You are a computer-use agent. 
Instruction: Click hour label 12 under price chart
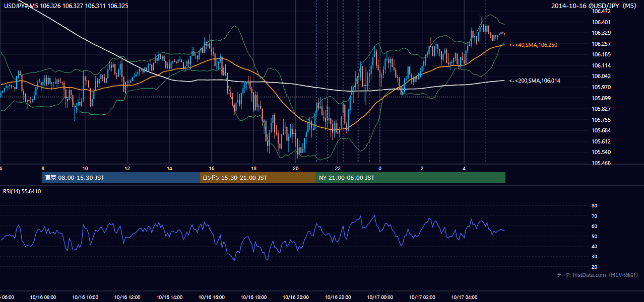click(x=127, y=168)
